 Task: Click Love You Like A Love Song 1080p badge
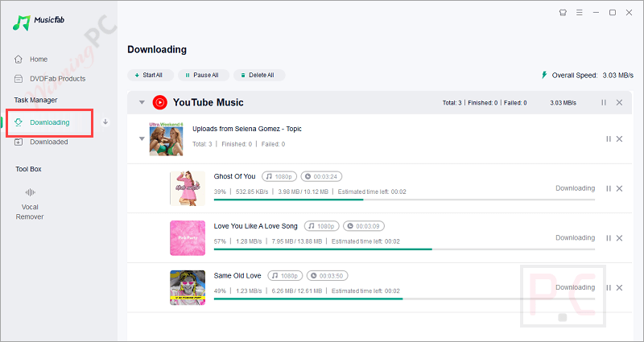(x=321, y=226)
